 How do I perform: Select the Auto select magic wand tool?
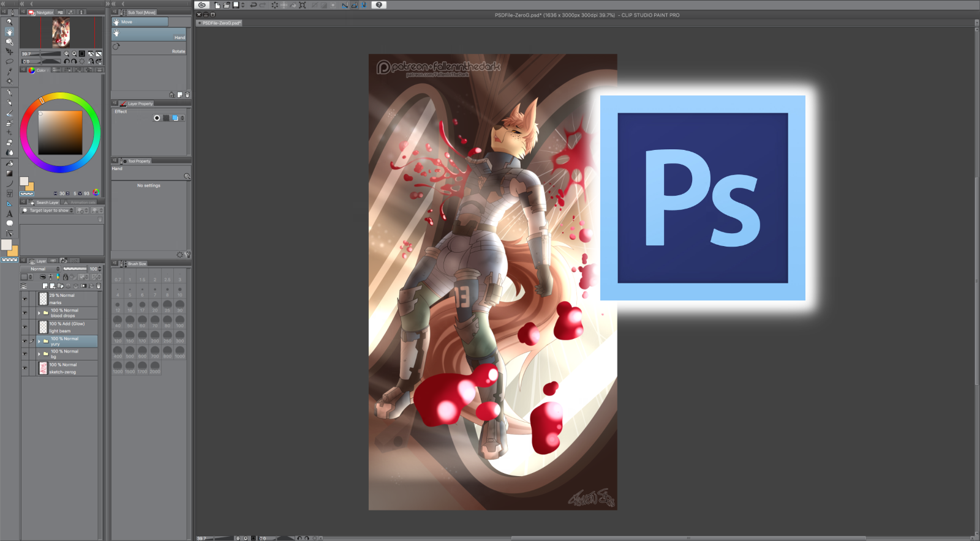pyautogui.click(x=9, y=81)
